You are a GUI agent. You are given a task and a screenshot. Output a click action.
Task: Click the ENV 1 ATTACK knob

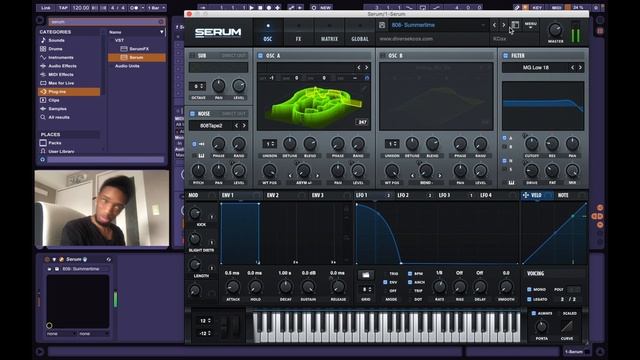pyautogui.click(x=233, y=287)
